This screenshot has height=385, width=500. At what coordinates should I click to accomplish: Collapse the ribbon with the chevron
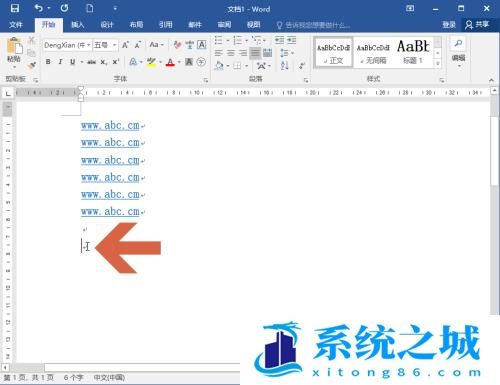[x=491, y=80]
